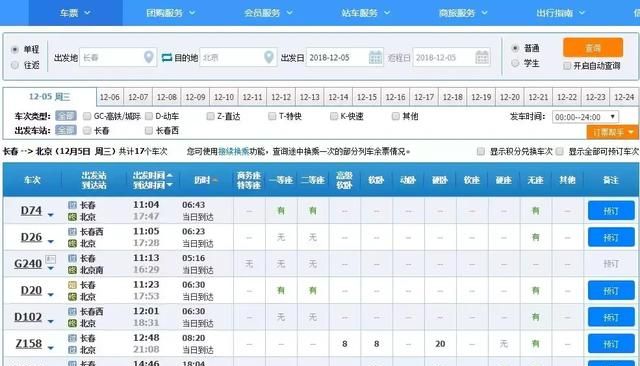The width and height of the screenshot is (640, 366).
Task: Click the 出发日 date input field
Action: tap(344, 57)
